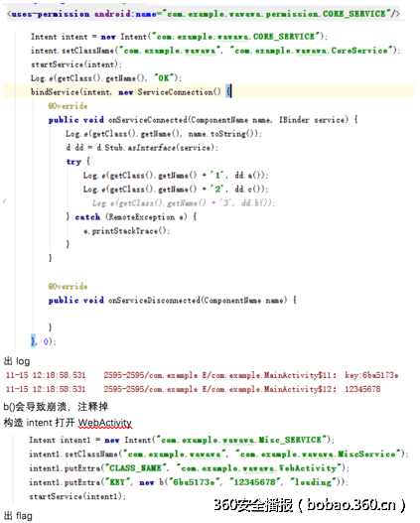The width and height of the screenshot is (420, 523).
Task: Click the highlighted opening brace after ServiceConnection()
Action: coord(228,91)
